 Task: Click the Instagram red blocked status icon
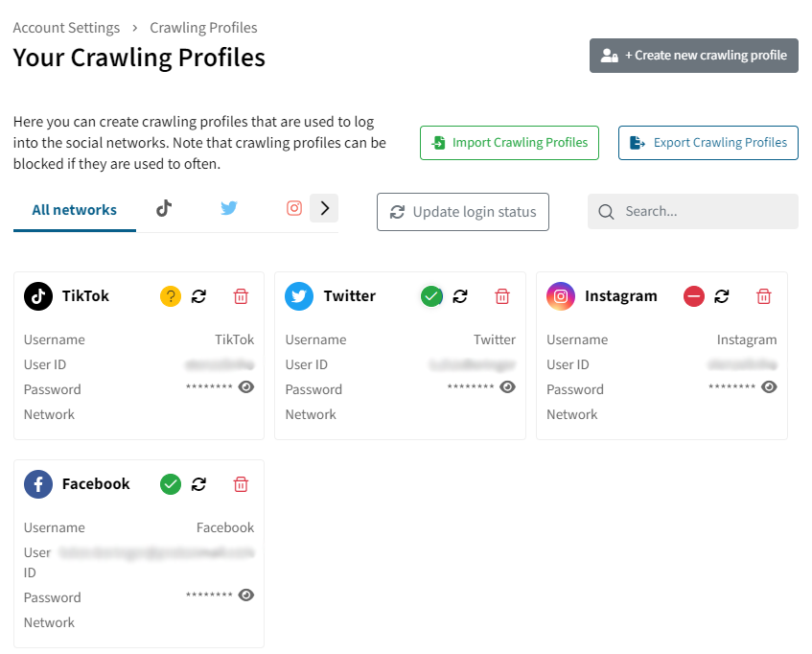coord(693,296)
